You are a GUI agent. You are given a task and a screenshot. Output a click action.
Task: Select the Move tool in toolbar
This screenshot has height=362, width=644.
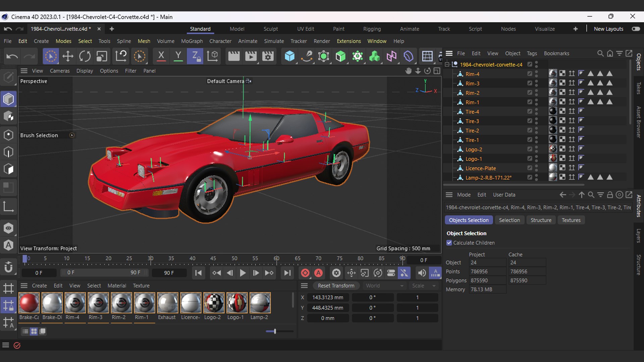coord(68,56)
